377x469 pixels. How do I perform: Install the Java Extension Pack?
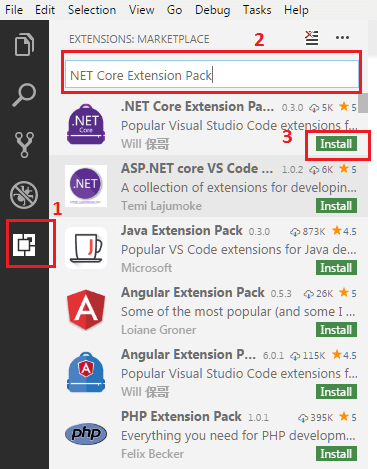tap(336, 268)
